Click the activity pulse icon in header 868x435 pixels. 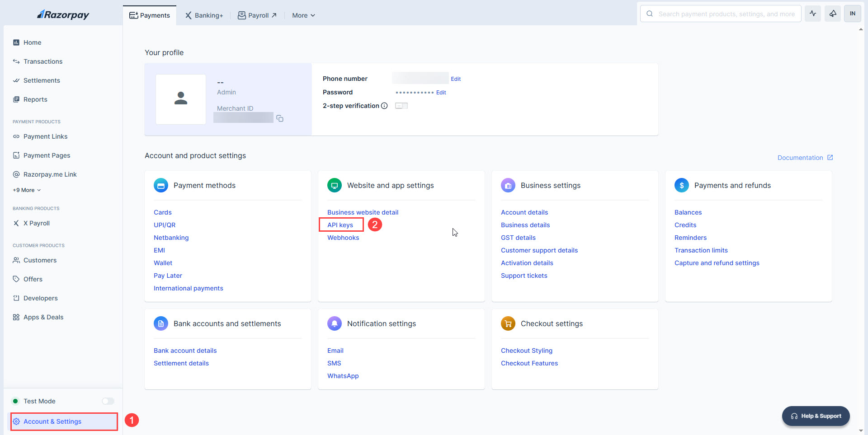pyautogui.click(x=813, y=14)
